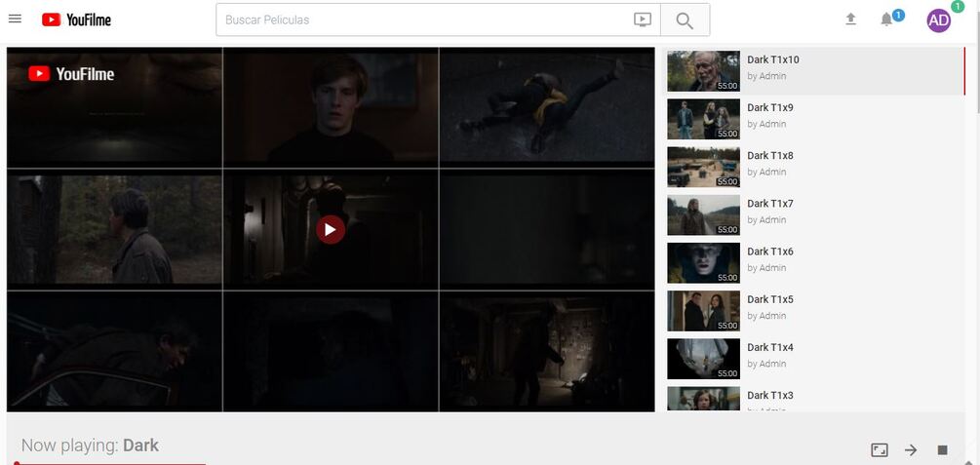Image resolution: width=980 pixels, height=465 pixels.
Task: Open the Dark T1x5 thumbnail
Action: [x=703, y=311]
